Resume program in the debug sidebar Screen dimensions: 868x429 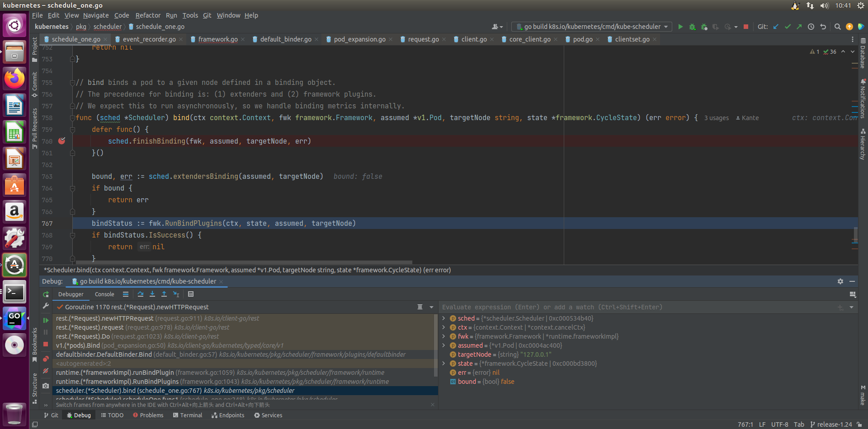46,320
